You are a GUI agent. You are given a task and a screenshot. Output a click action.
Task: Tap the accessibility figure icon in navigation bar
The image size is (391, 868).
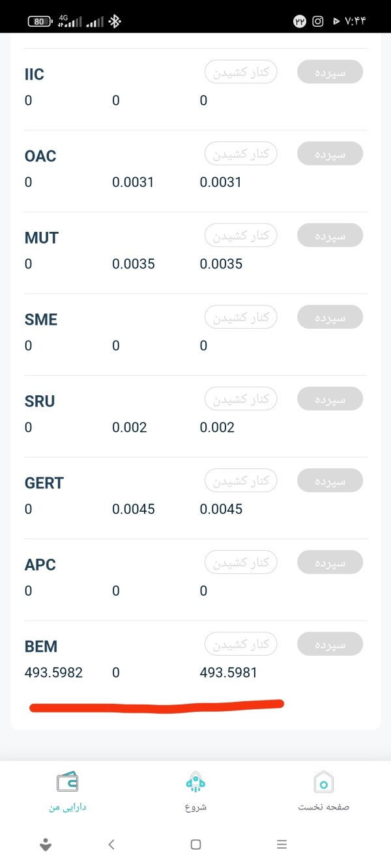[x=46, y=845]
